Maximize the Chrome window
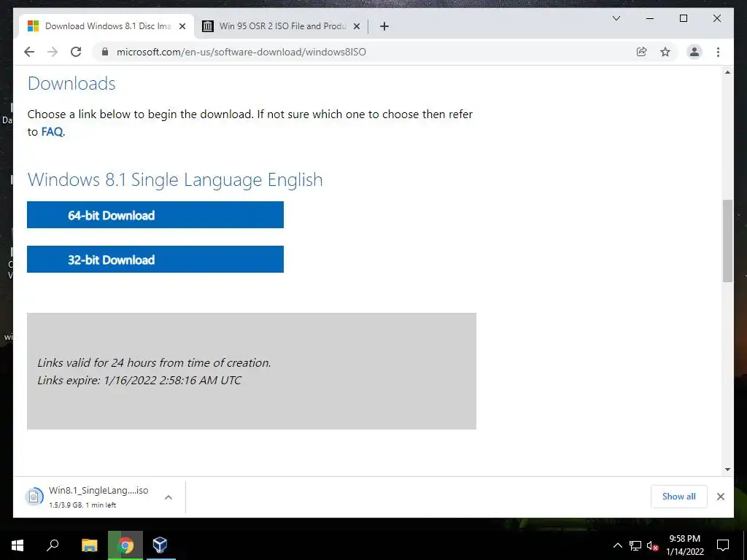Screen dimensions: 747x560 pyautogui.click(x=683, y=18)
